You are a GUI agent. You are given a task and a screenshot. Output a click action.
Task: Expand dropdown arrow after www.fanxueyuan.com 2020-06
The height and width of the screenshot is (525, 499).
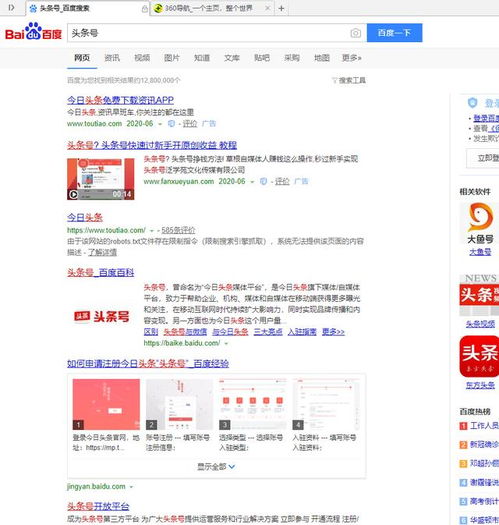252,182
